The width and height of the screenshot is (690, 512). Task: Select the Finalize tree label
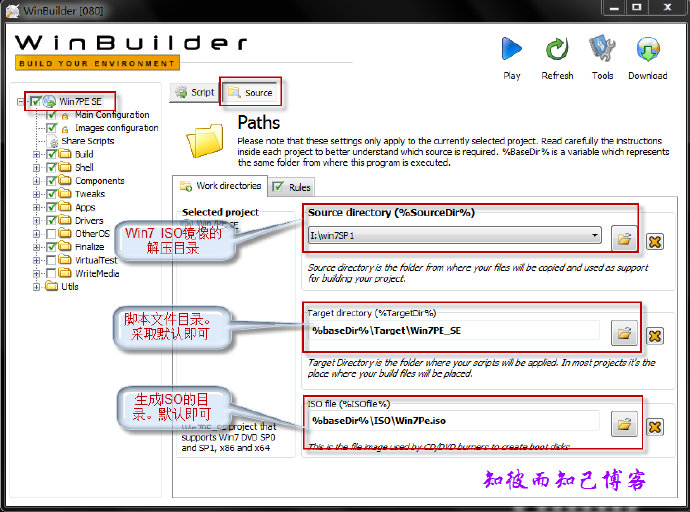click(x=89, y=246)
